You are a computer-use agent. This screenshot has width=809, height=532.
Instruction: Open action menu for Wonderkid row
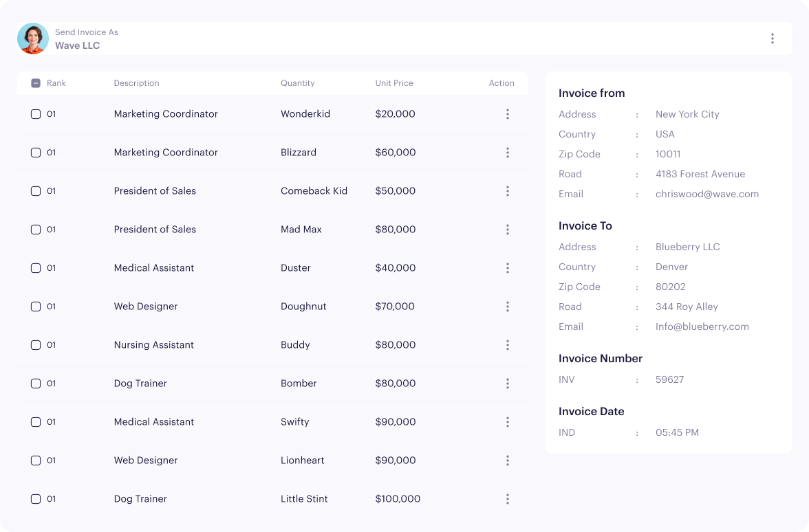tap(507, 114)
